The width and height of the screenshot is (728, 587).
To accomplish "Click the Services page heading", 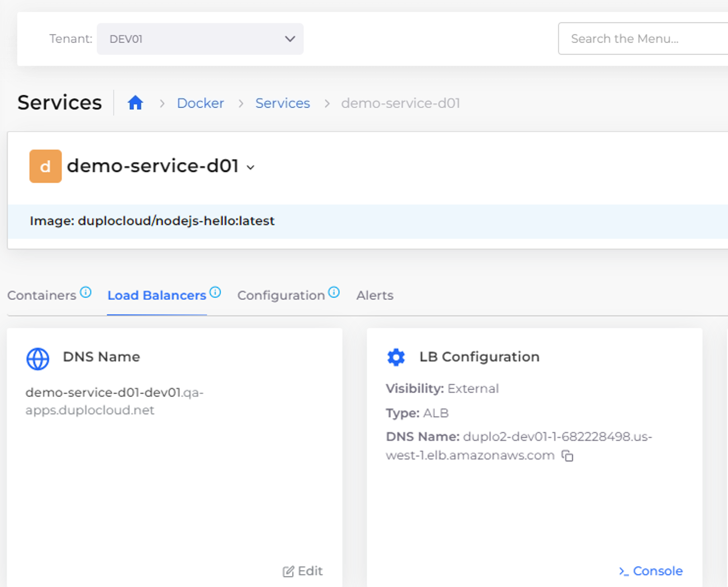I will pos(60,102).
